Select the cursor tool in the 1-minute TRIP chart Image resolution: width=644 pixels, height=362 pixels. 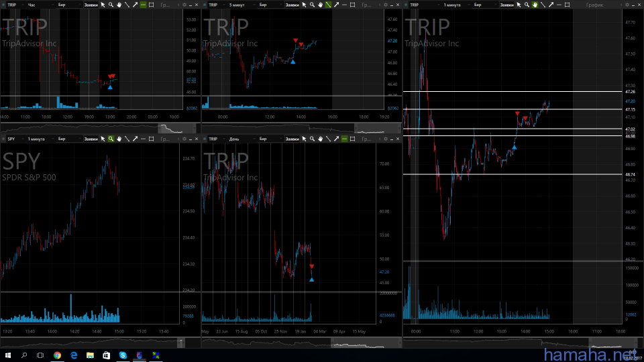point(519,5)
